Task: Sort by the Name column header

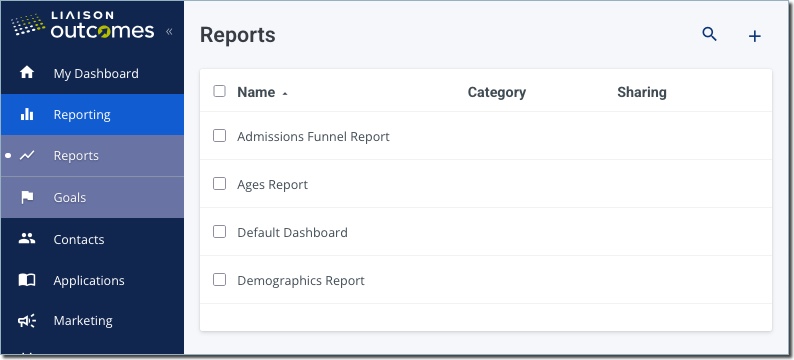Action: (256, 92)
